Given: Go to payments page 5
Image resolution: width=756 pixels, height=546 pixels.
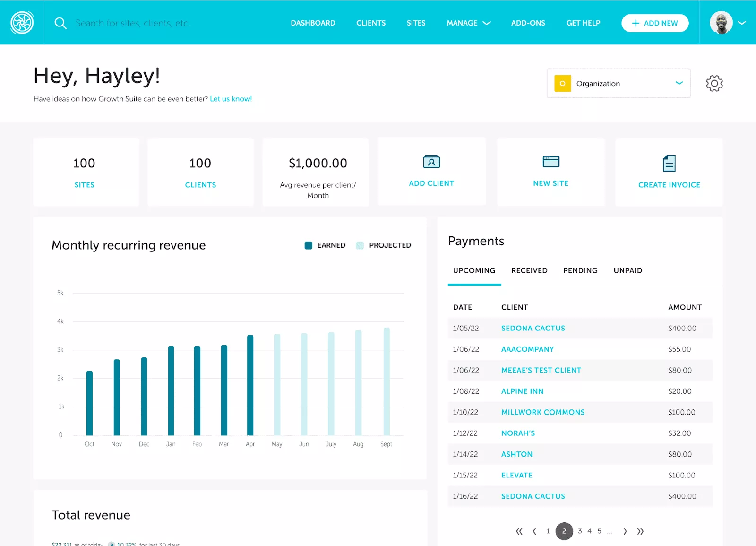Looking at the screenshot, I should pyautogui.click(x=599, y=531).
